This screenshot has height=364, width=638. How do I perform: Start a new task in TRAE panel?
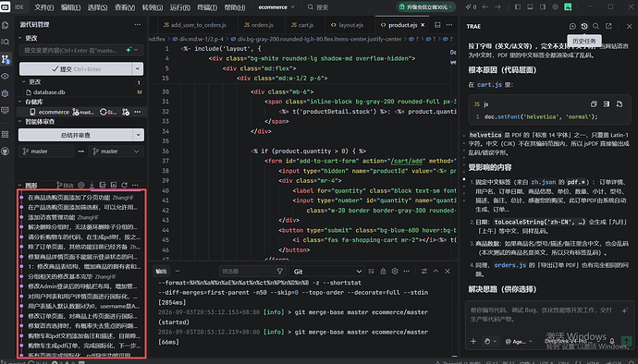[572, 26]
